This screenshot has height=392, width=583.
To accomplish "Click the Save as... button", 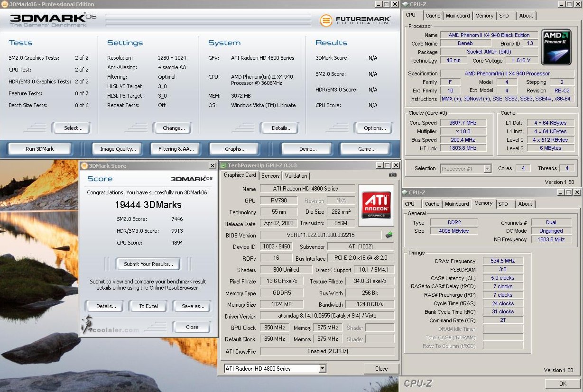I will pyautogui.click(x=193, y=306).
